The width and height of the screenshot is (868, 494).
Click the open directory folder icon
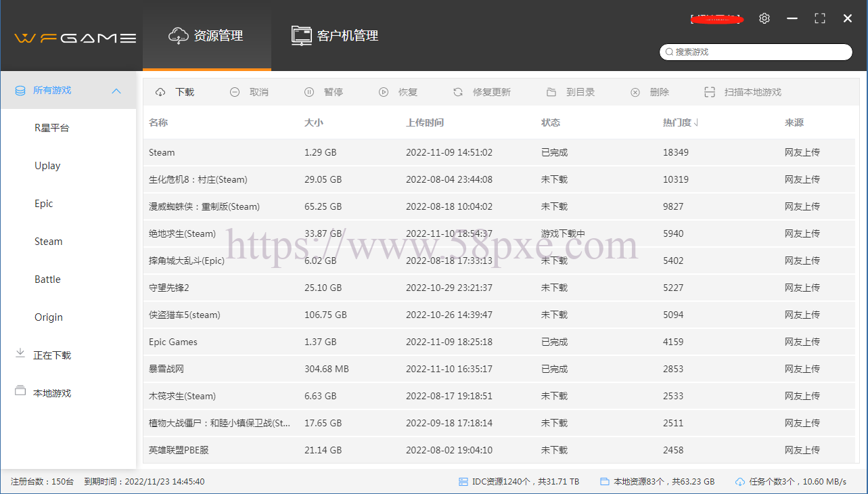coord(551,92)
